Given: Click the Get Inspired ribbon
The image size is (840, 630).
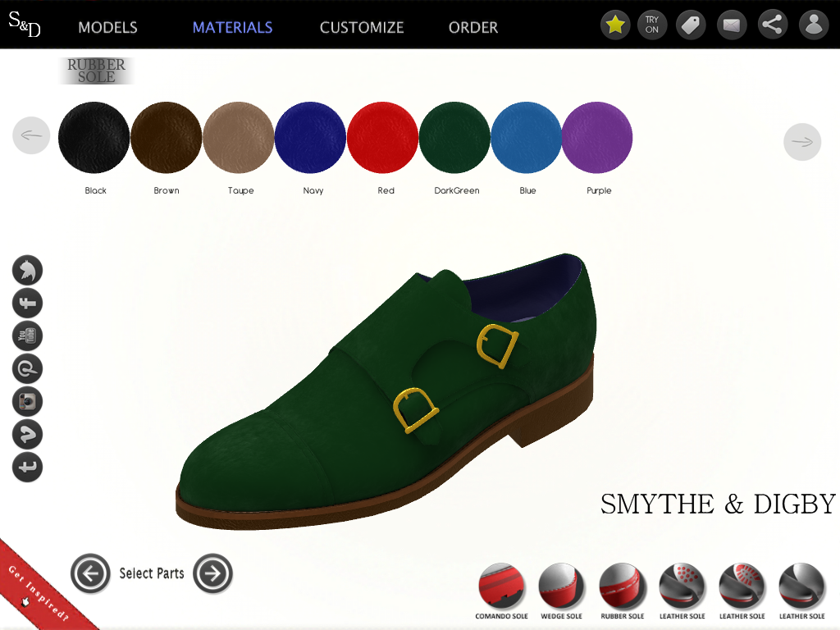Looking at the screenshot, I should (40, 592).
